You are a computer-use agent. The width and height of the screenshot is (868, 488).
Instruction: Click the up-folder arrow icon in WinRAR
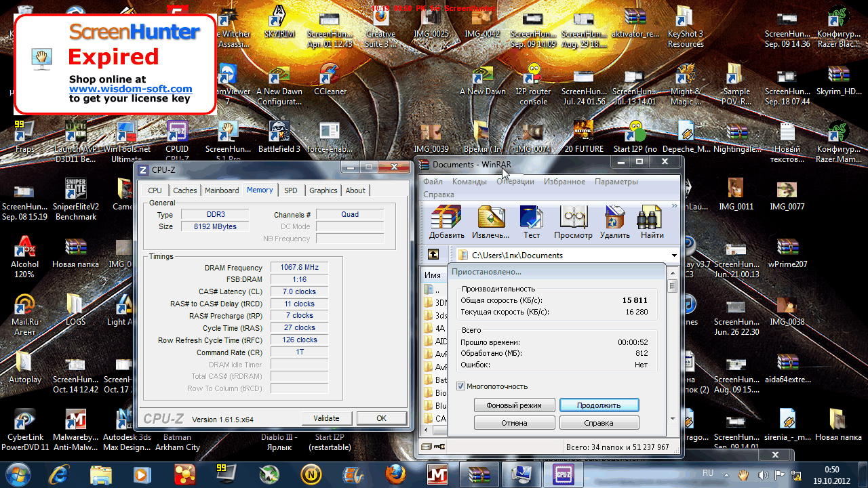click(433, 255)
